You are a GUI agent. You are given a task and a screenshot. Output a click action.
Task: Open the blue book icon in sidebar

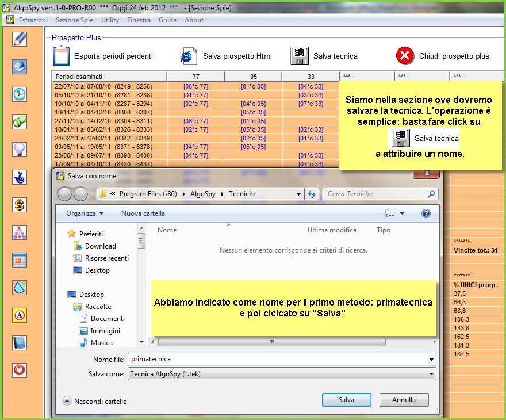point(20,67)
